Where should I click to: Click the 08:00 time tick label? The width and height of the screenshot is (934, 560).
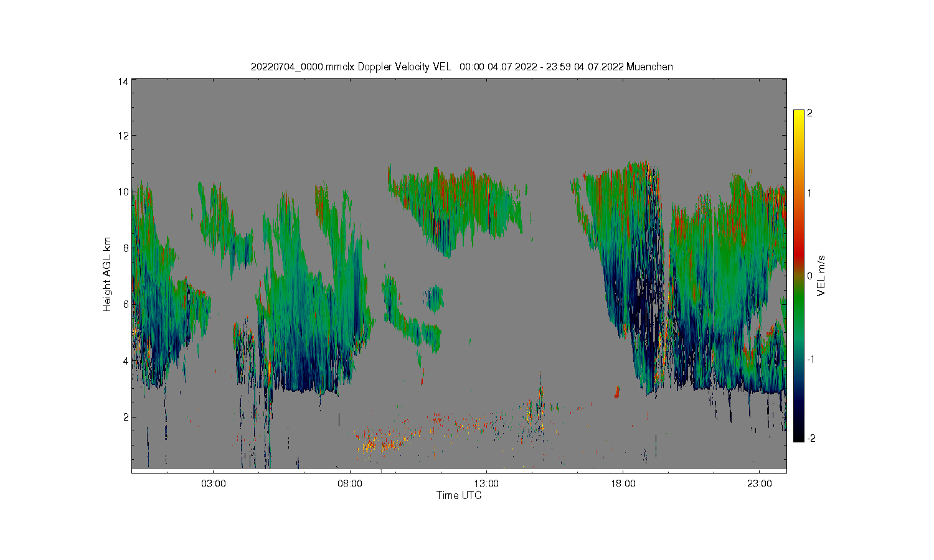click(350, 483)
